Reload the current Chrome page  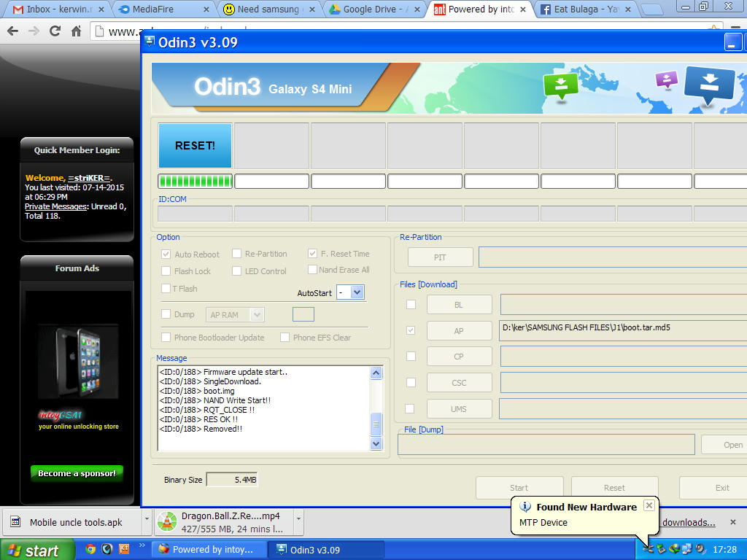55,31
